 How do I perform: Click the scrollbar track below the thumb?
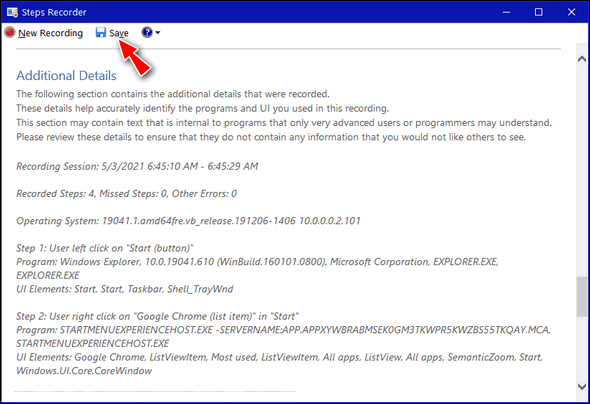point(582,349)
